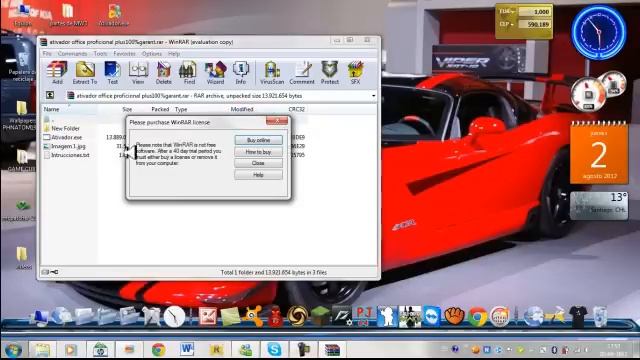This screenshot has width=640, height=360.
Task: Open the Chrome icon in the dock
Action: coord(477,316)
